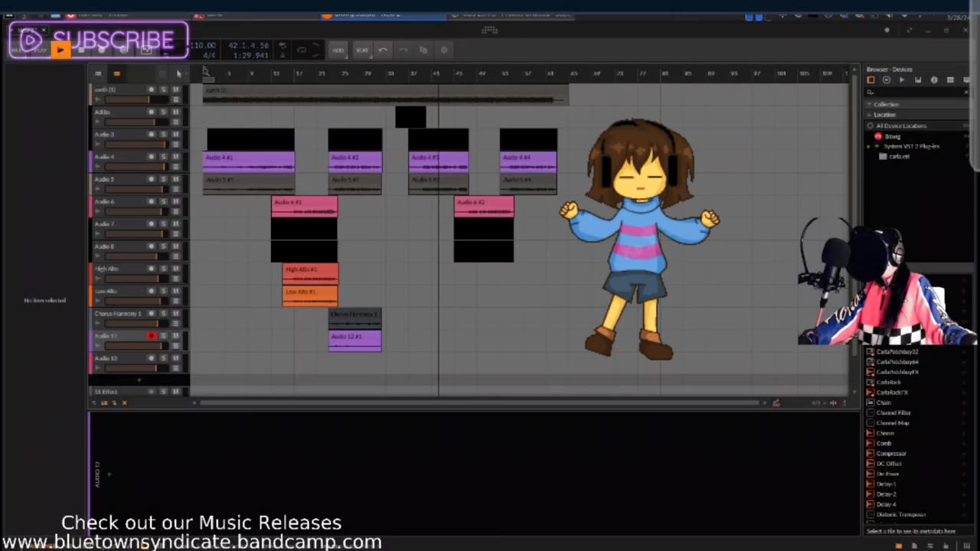
Task: Select All Device Locations entry
Action: pyautogui.click(x=901, y=126)
